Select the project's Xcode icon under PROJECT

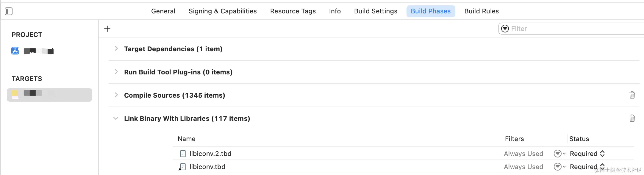[15, 51]
